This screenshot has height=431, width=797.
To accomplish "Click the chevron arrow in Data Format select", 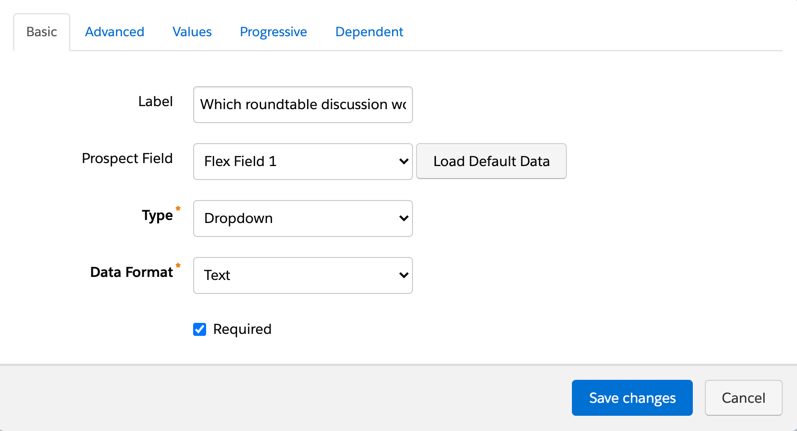I will click(403, 275).
